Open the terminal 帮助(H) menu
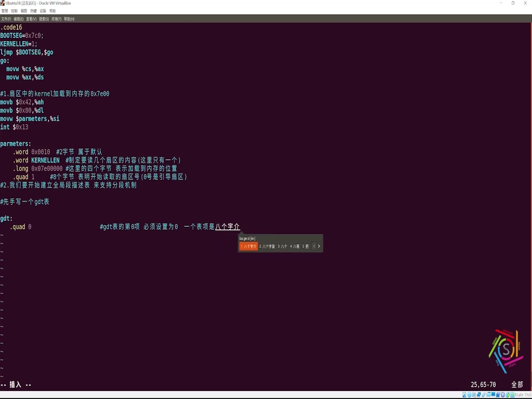The height and width of the screenshot is (399, 532). pos(69,19)
